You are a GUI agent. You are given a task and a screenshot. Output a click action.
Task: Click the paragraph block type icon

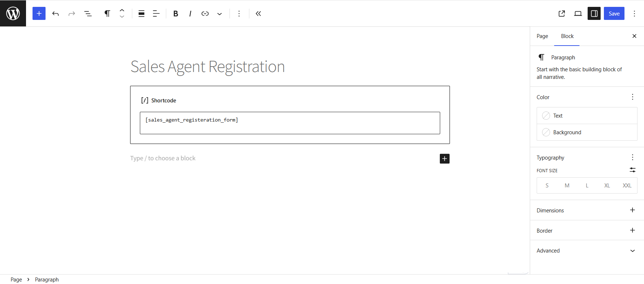[107, 13]
